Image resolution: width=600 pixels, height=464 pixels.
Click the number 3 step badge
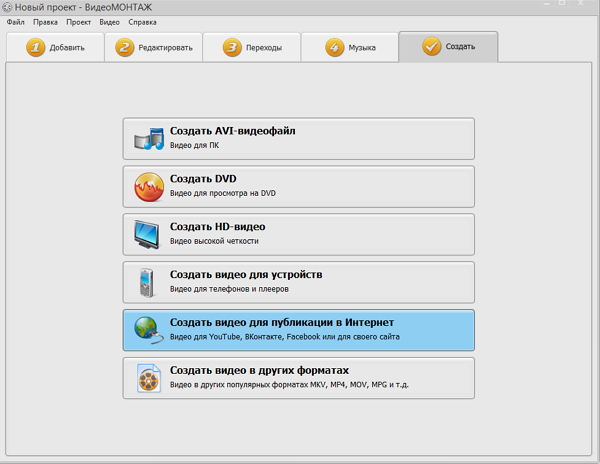[x=232, y=47]
